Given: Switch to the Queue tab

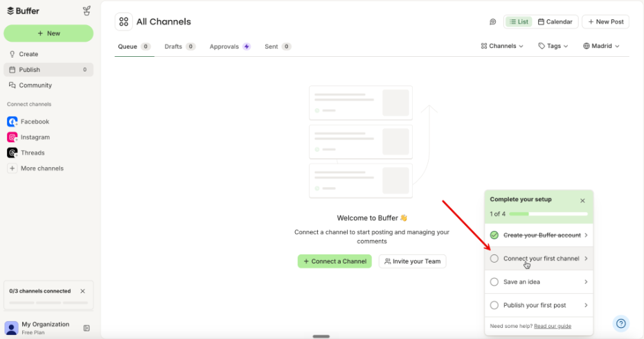Looking at the screenshot, I should (134, 46).
